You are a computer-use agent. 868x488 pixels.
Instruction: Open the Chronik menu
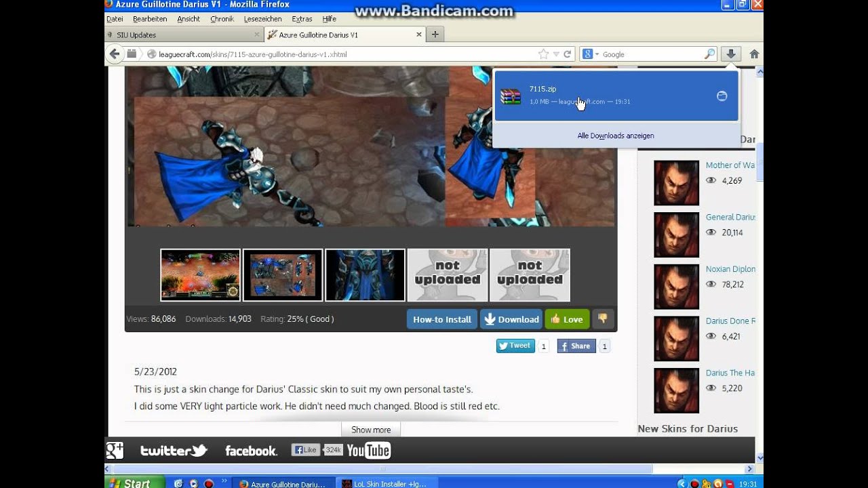coord(222,19)
